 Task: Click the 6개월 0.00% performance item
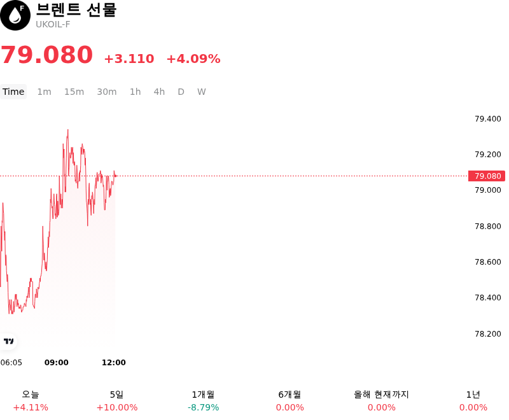290,401
